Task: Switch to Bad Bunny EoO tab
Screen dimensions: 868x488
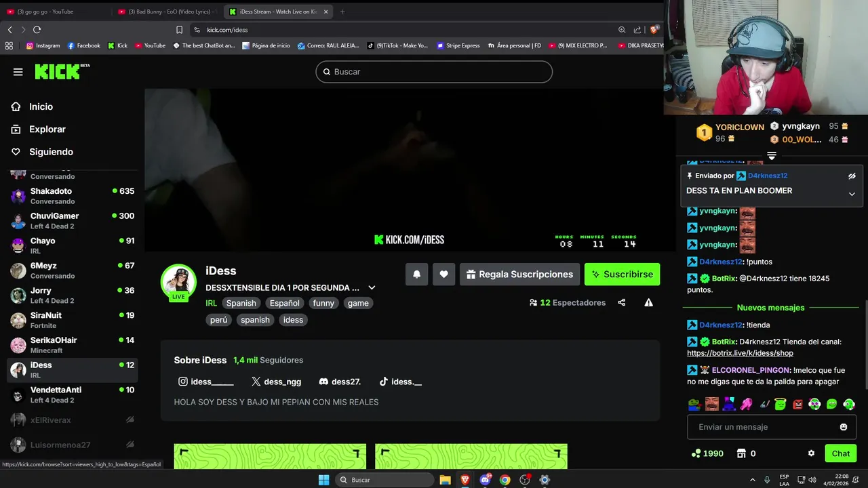Action: 168,12
